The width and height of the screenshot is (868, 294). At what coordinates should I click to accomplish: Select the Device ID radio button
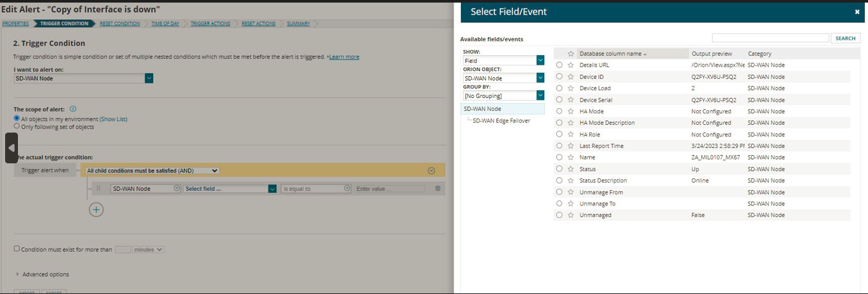[560, 77]
